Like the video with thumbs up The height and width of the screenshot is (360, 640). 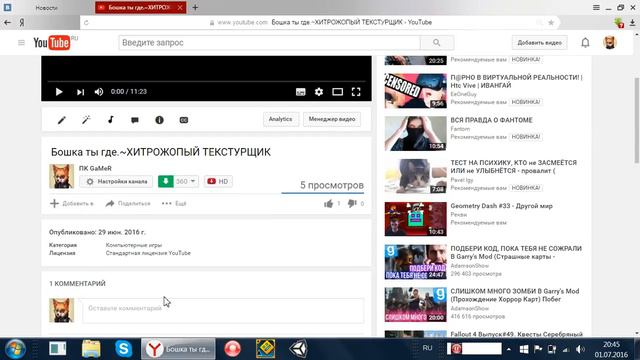pyautogui.click(x=329, y=203)
